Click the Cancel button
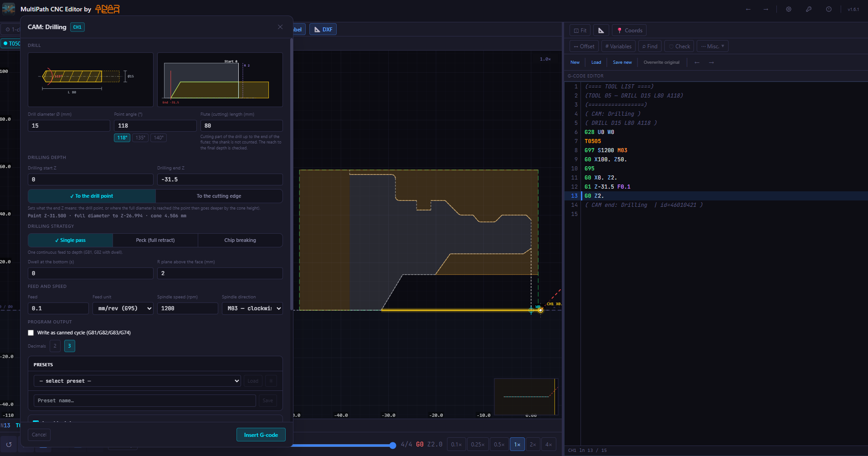868x456 pixels. 39,435
